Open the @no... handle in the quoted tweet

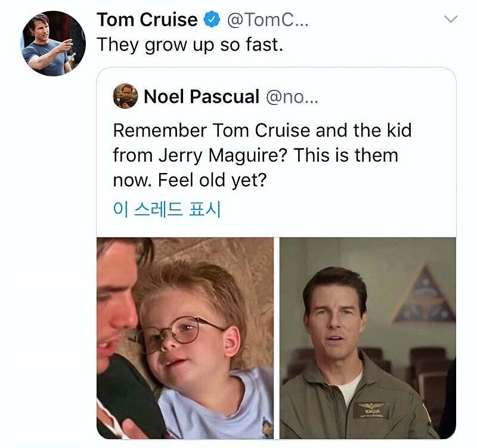point(292,97)
